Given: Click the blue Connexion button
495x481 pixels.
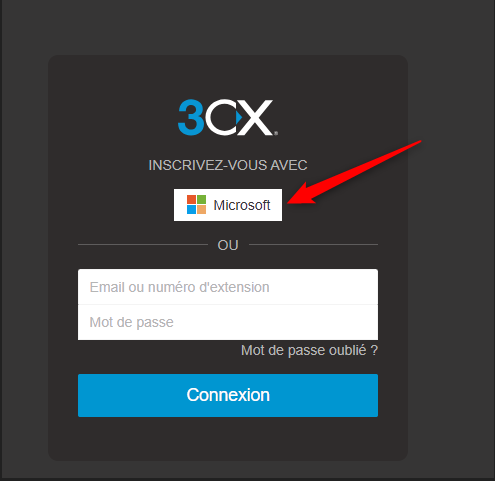Looking at the screenshot, I should (x=228, y=395).
